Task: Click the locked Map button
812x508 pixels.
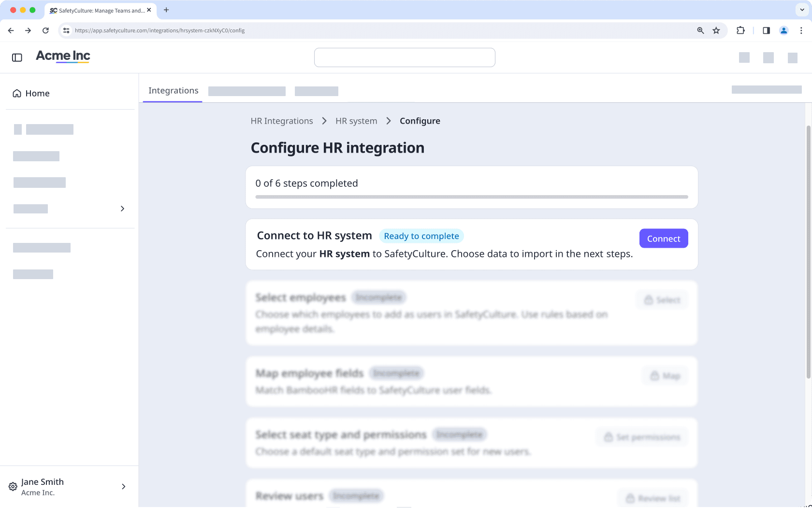Action: click(666, 376)
